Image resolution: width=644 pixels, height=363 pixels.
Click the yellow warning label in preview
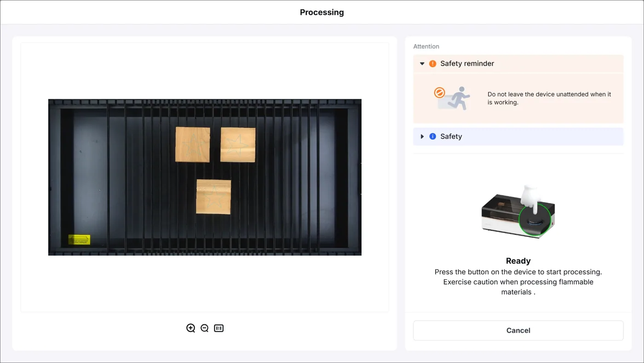tap(79, 239)
